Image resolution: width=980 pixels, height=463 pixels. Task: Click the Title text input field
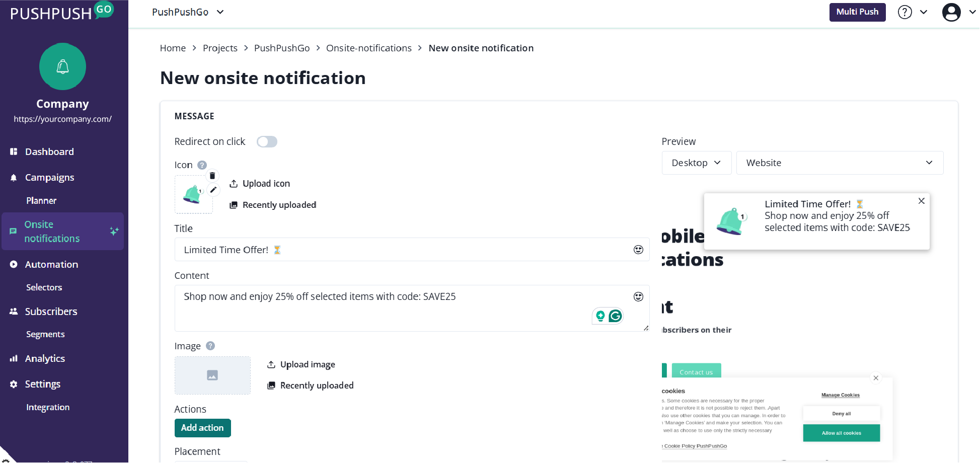[403, 250]
